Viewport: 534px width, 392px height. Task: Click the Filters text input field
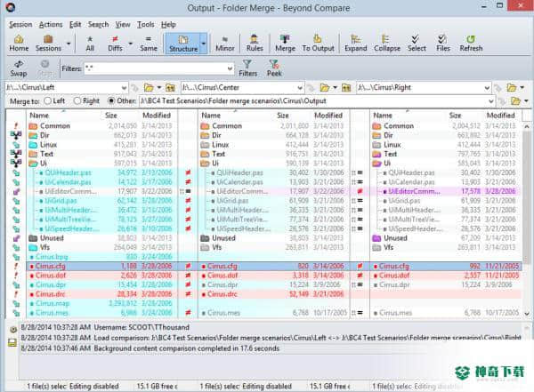155,68
